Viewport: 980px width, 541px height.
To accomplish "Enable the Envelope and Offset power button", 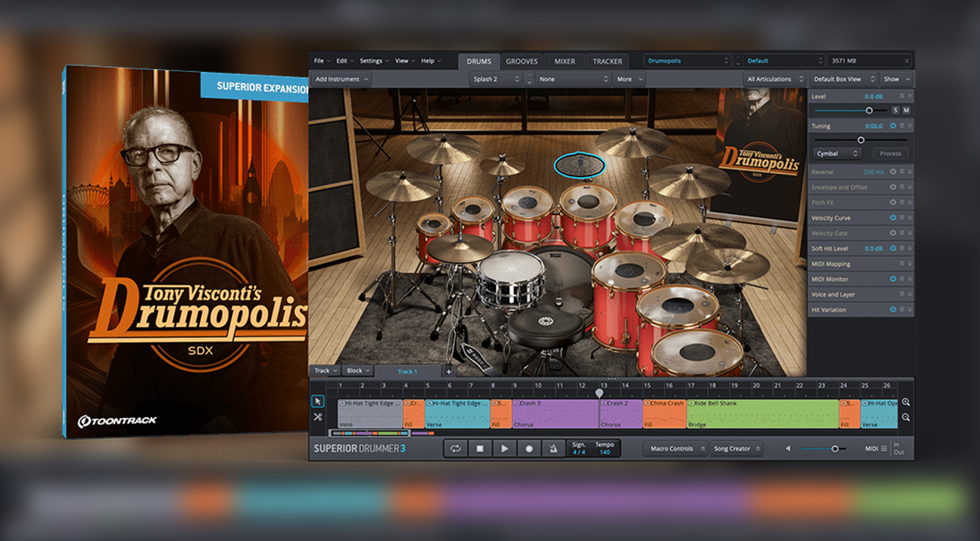I will [x=893, y=187].
